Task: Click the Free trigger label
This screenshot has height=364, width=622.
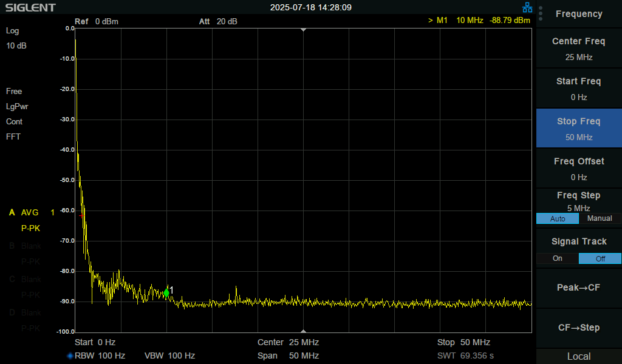Action: point(14,92)
